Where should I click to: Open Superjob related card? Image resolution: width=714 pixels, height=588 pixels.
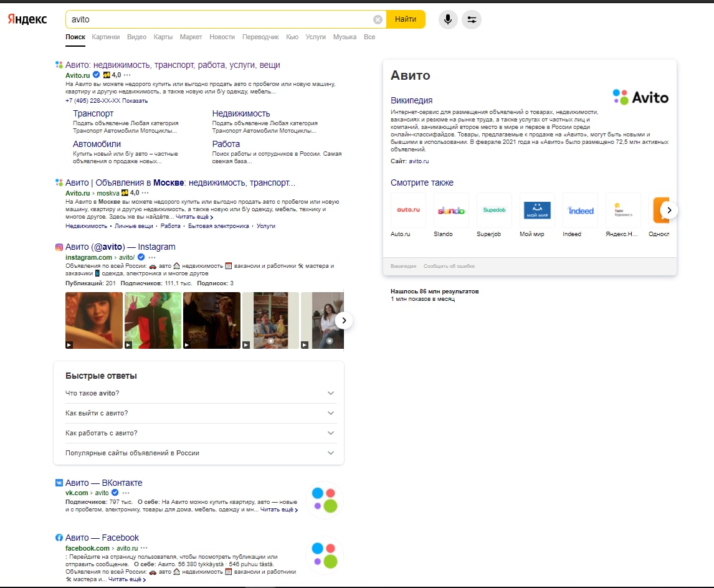(x=495, y=215)
